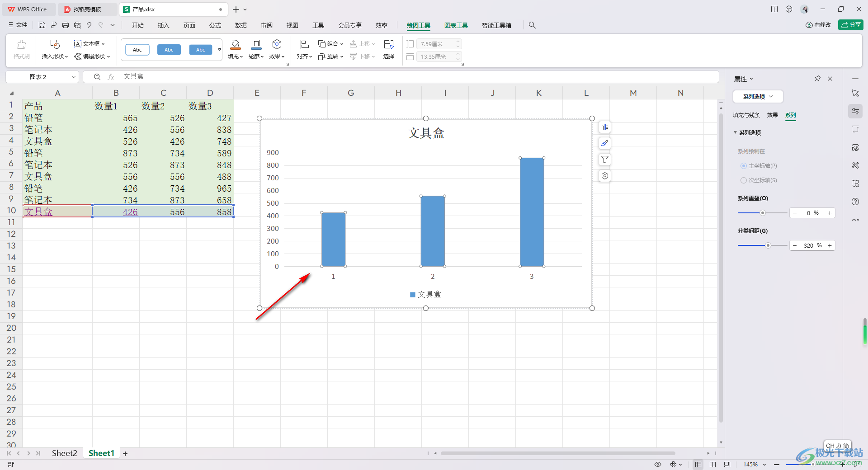Click the Print Preview icon
The height and width of the screenshot is (470, 868).
(x=77, y=25)
